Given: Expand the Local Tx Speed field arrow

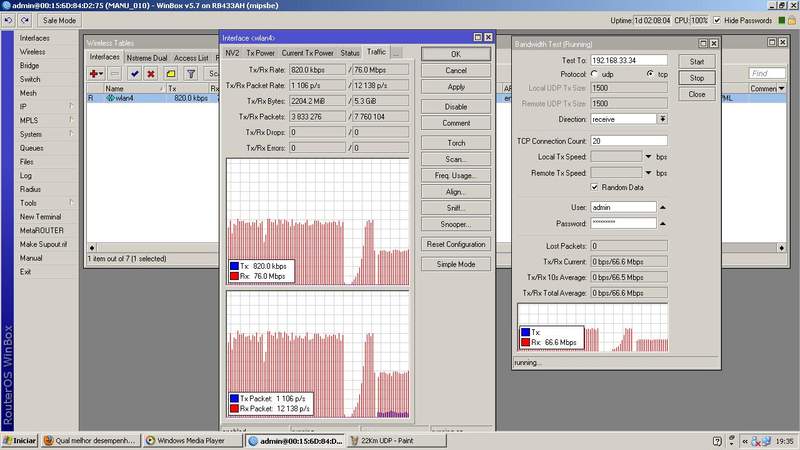Looking at the screenshot, I should point(649,157).
